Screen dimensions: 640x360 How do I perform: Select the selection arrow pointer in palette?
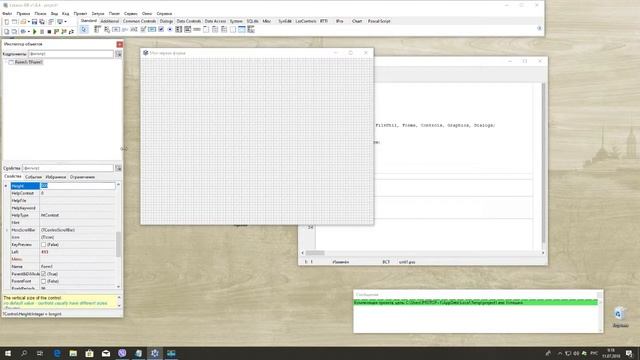coord(84,29)
